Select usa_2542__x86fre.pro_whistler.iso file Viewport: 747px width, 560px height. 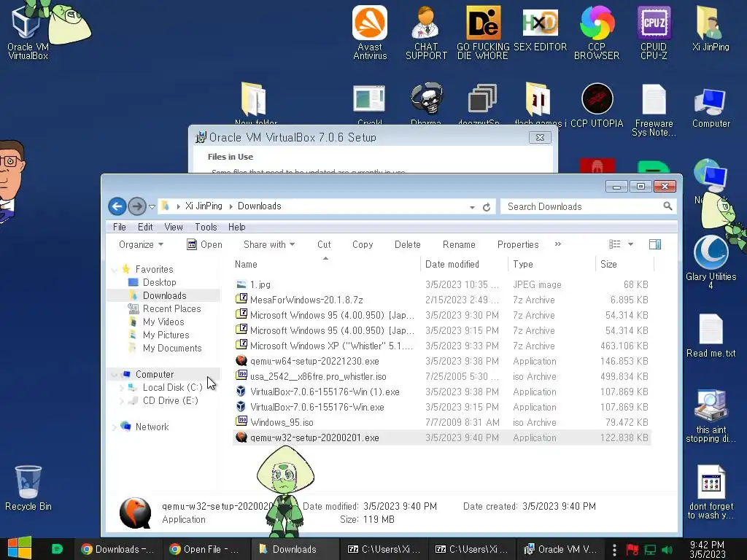[x=318, y=376]
